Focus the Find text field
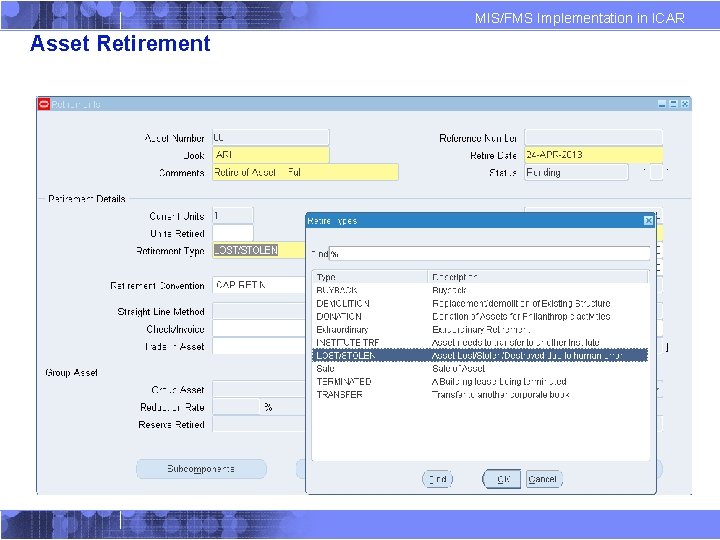Viewport: 720px width, 540px height. click(x=489, y=253)
